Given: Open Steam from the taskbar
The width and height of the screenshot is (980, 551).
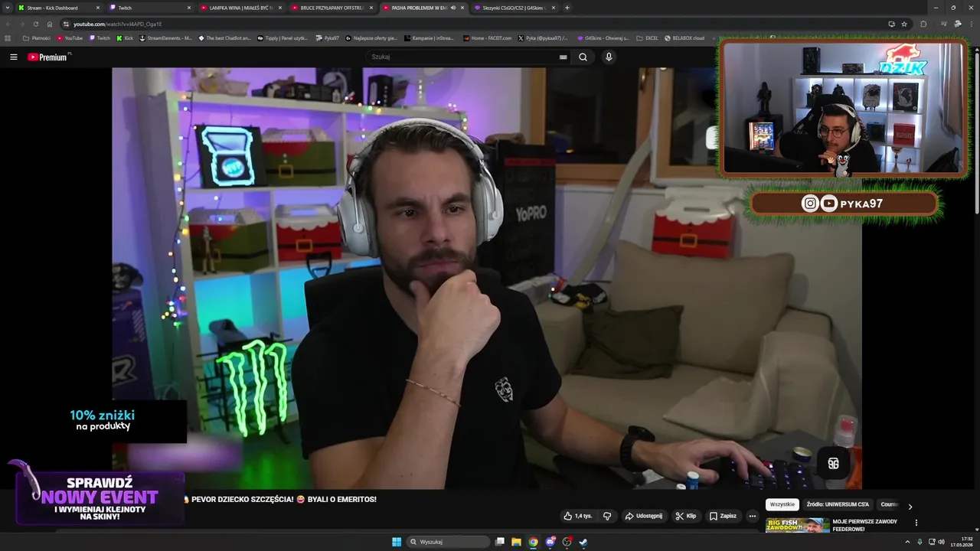Looking at the screenshot, I should tap(583, 542).
